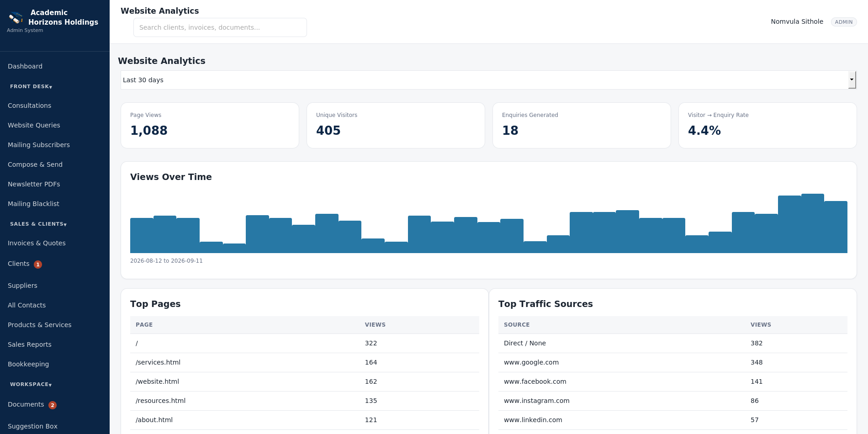Open the Clients page
868x434 pixels.
pyautogui.click(x=19, y=264)
